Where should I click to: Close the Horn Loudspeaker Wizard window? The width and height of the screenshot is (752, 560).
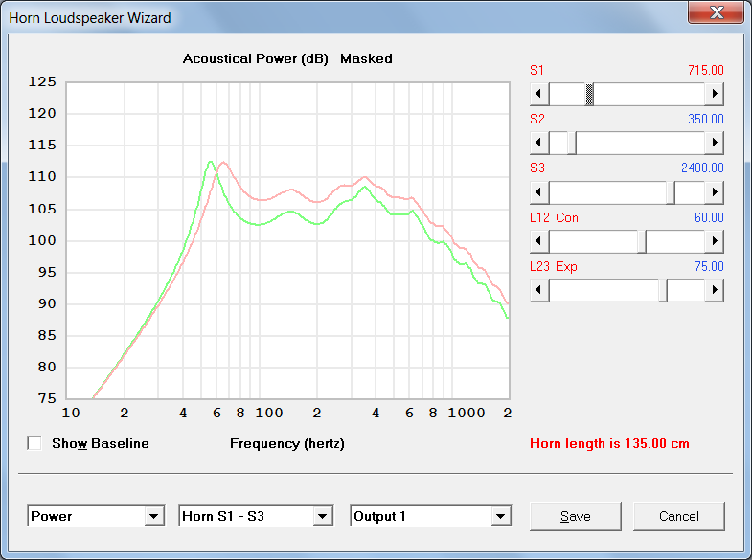[716, 12]
